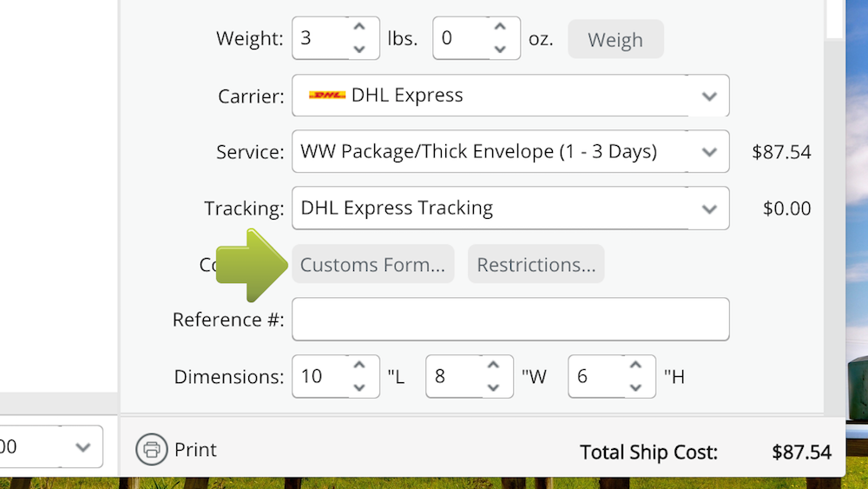Decrease weight pounds with down arrow
Viewport: 868px width, 489px height.
[x=359, y=50]
